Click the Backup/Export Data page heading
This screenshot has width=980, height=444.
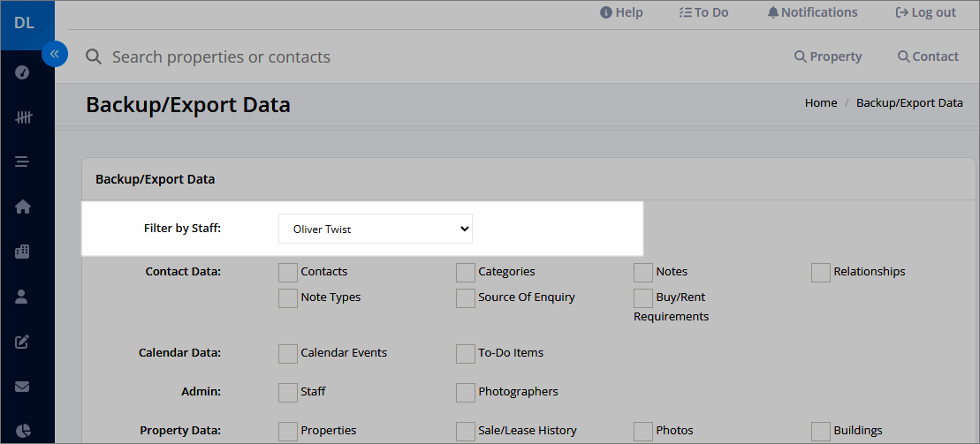[188, 105]
